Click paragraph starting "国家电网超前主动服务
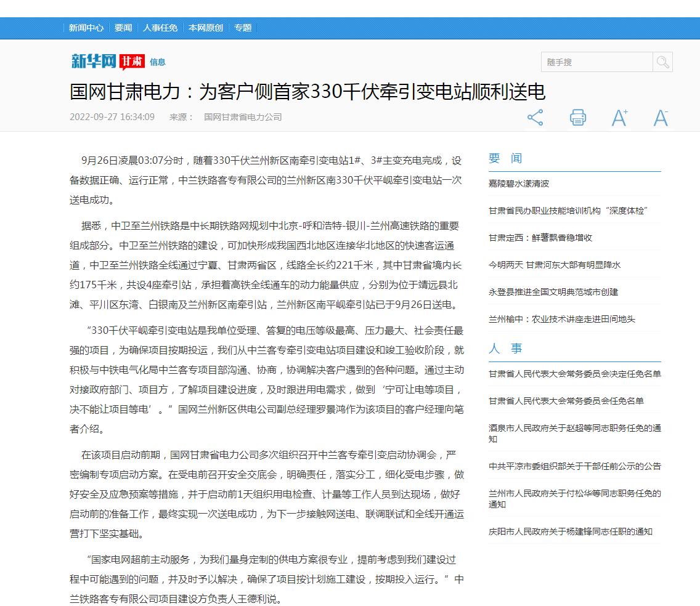Viewport: 700px width, 606px height. point(267,580)
